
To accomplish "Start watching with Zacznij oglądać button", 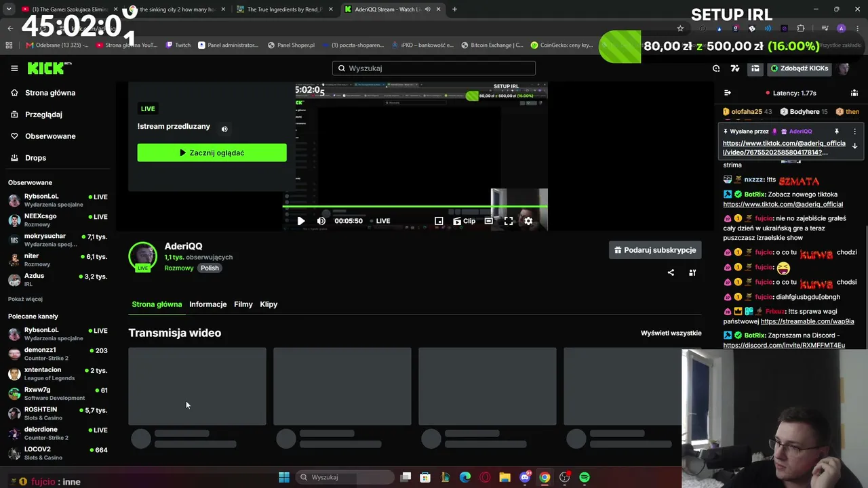I will pos(212,152).
